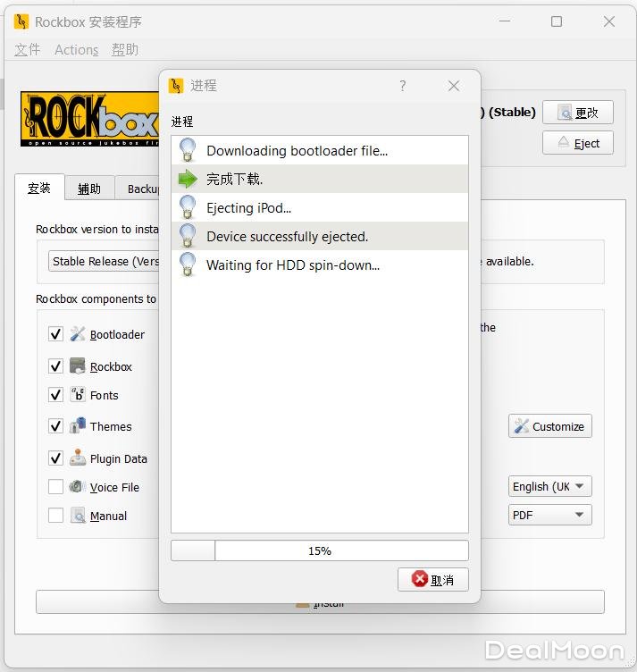
Task: Tick the Manual checkbox
Action: click(x=55, y=516)
